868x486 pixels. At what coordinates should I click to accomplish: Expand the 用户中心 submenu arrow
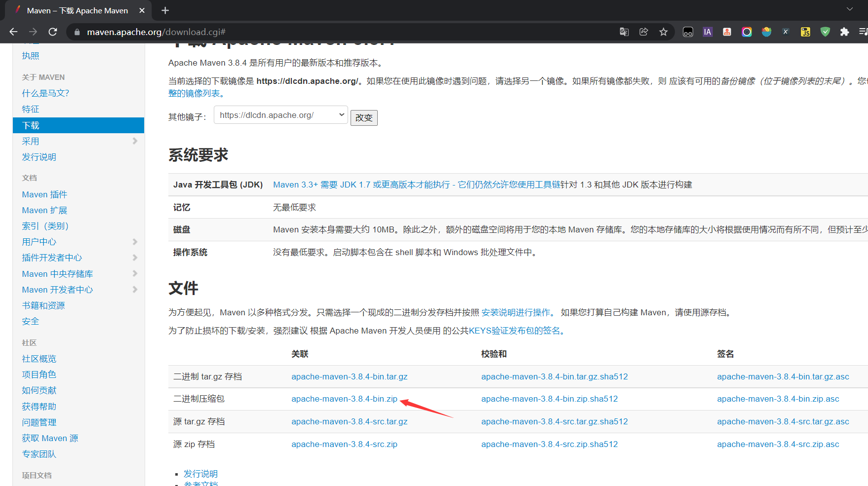tap(135, 242)
